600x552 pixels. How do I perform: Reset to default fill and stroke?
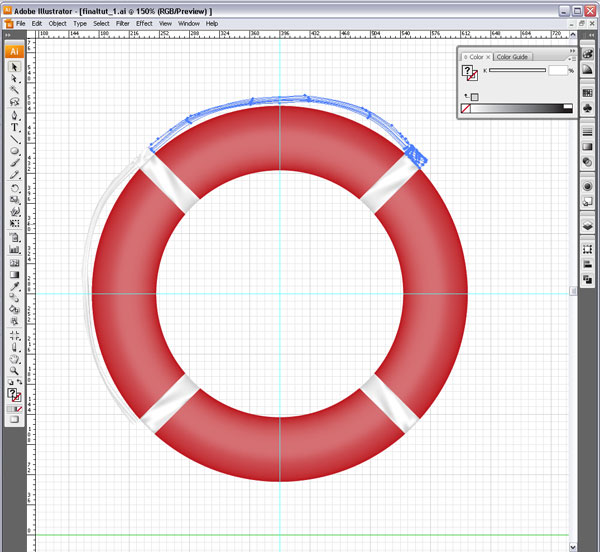(x=10, y=382)
